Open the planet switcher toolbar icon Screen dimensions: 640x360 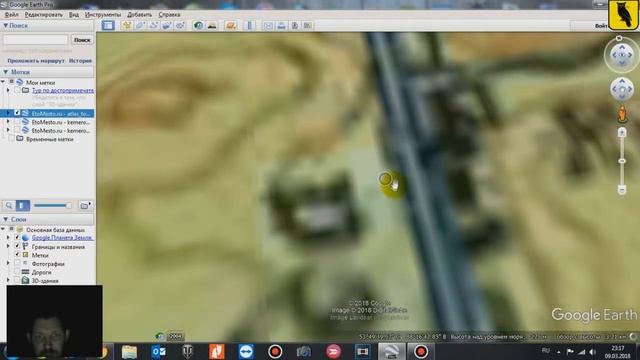[231, 25]
